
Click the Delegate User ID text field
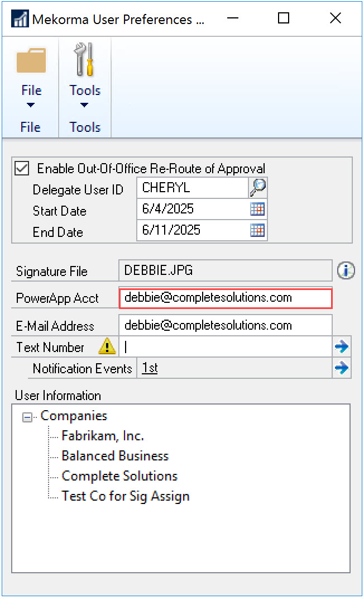pos(192,188)
